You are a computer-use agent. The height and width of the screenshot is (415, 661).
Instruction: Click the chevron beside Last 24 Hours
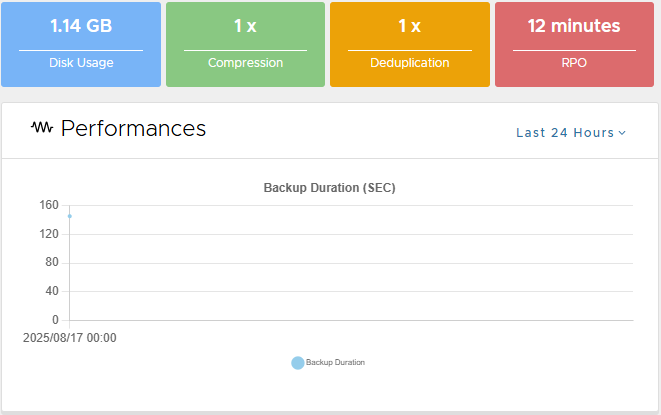point(622,133)
